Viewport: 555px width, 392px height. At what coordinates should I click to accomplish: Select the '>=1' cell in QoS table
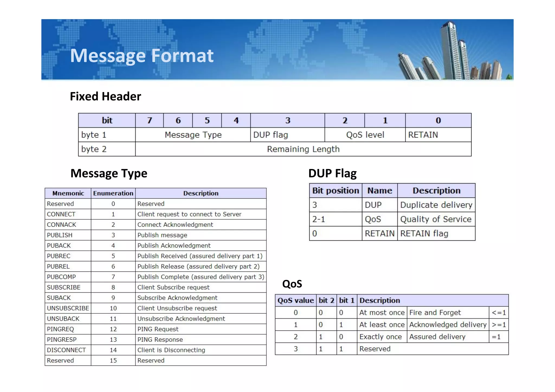[x=499, y=325]
